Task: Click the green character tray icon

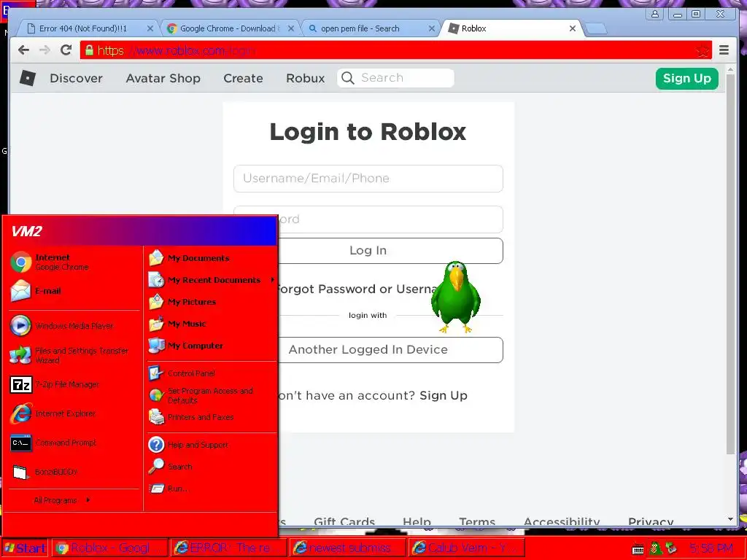Action: 656,548
